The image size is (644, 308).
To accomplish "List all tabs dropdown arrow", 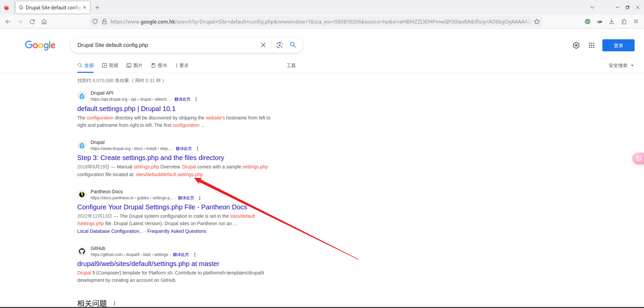I will pyautogui.click(x=592, y=7).
